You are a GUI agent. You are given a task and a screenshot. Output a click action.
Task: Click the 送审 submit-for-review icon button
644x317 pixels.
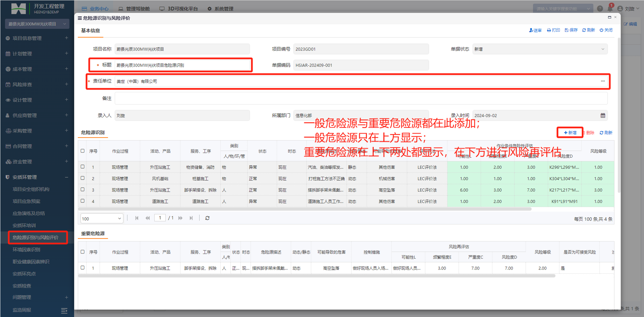(x=535, y=30)
